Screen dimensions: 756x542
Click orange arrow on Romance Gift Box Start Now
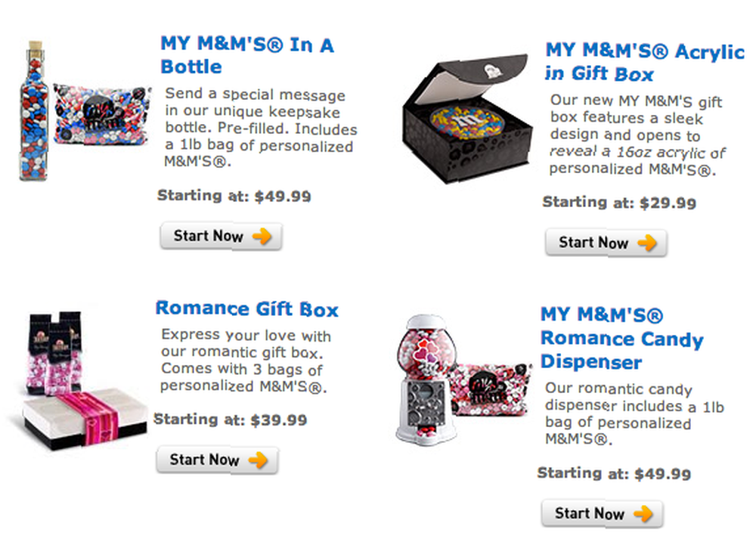tap(259, 460)
